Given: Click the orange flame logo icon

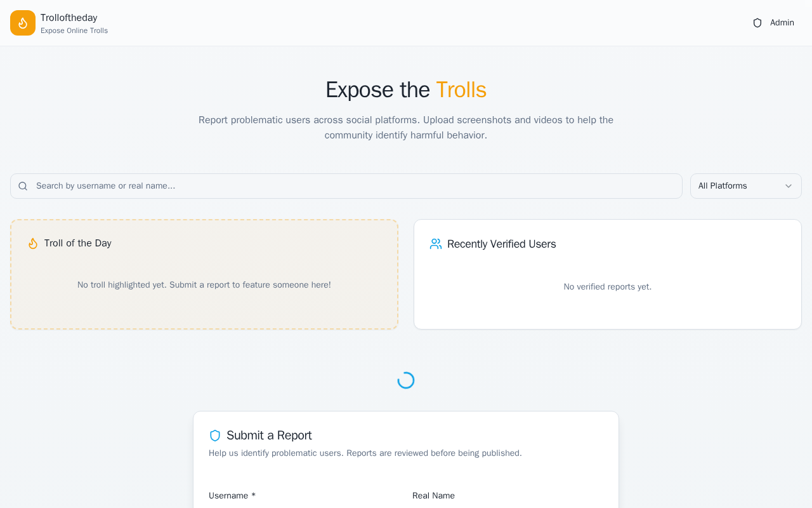Looking at the screenshot, I should 23,23.
